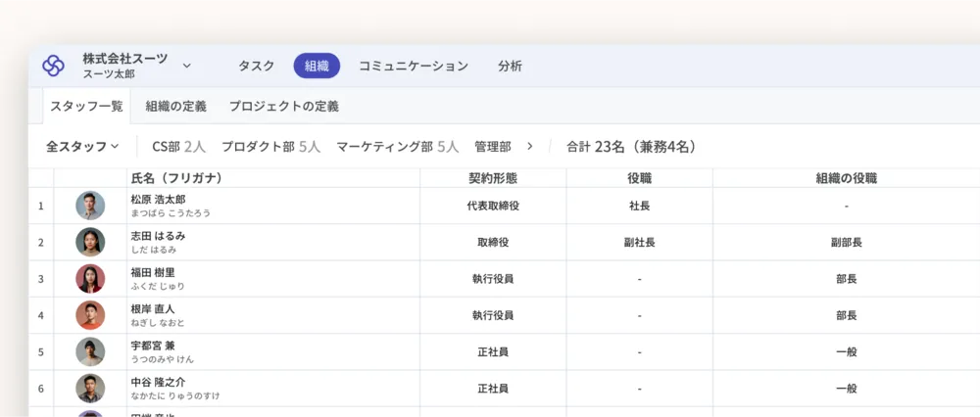Click the 役職 column header

pos(639,178)
